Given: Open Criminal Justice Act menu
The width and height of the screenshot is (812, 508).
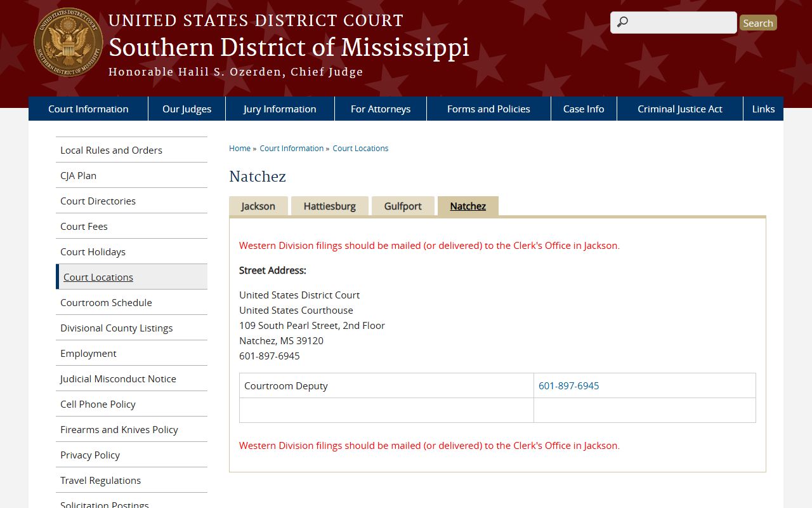Looking at the screenshot, I should (680, 109).
